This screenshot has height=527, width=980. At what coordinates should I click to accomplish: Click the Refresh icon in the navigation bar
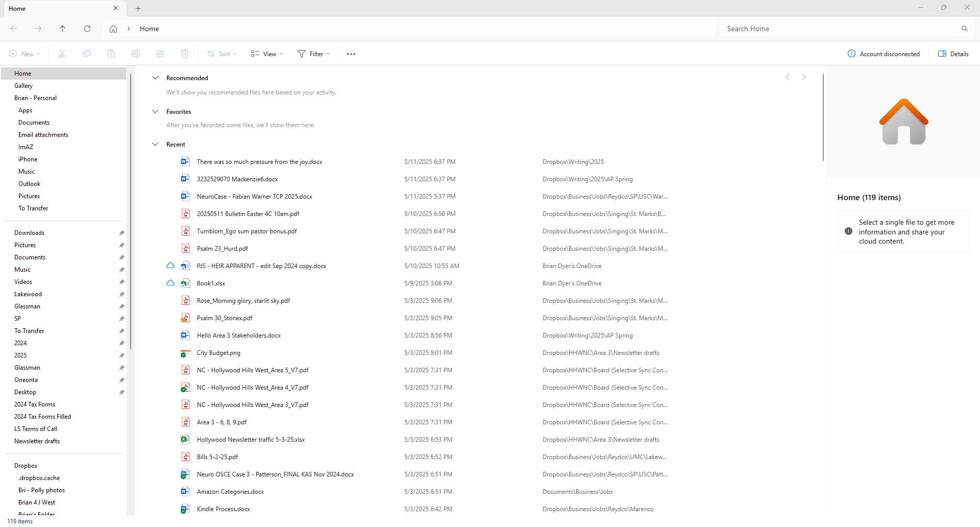(x=87, y=29)
